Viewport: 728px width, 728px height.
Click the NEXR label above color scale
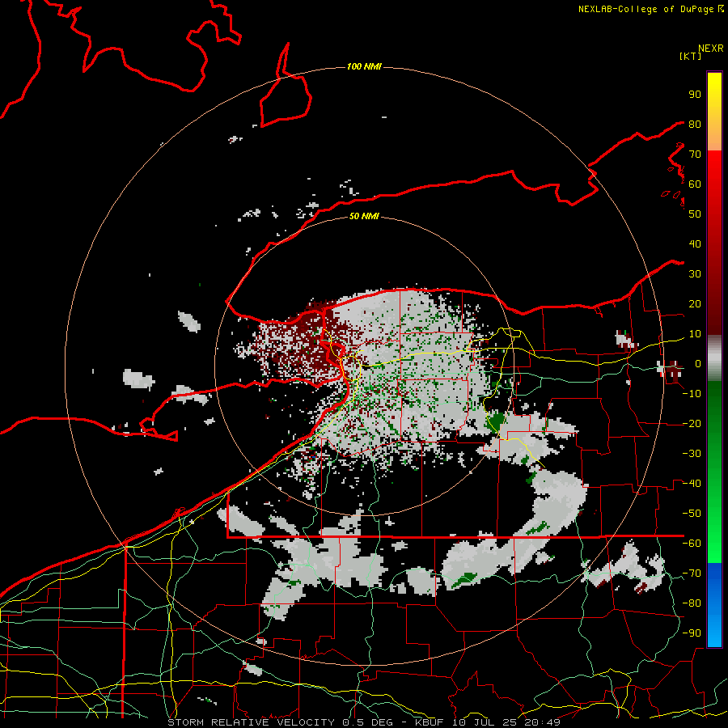[711, 49]
